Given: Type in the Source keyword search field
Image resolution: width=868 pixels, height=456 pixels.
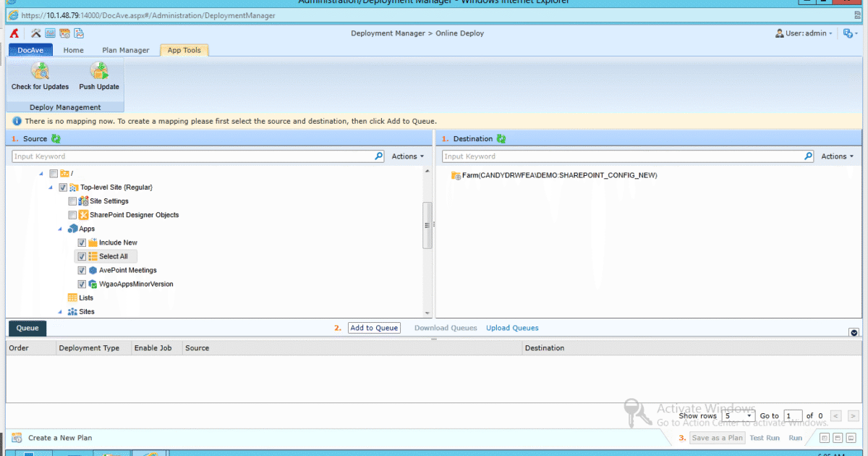Looking at the screenshot, I should (181, 156).
